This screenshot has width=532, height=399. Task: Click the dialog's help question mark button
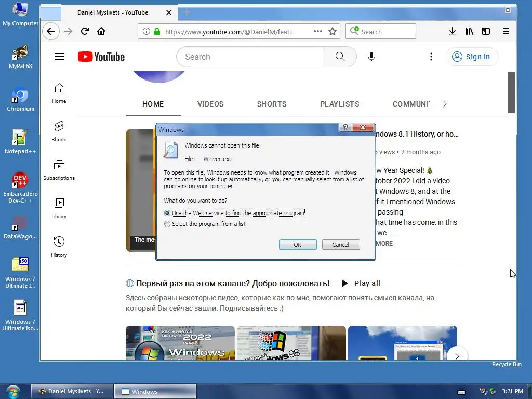pyautogui.click(x=345, y=127)
